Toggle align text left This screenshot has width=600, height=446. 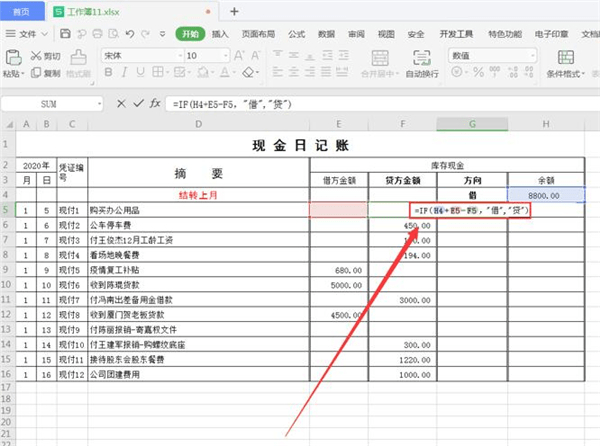pos(277,72)
